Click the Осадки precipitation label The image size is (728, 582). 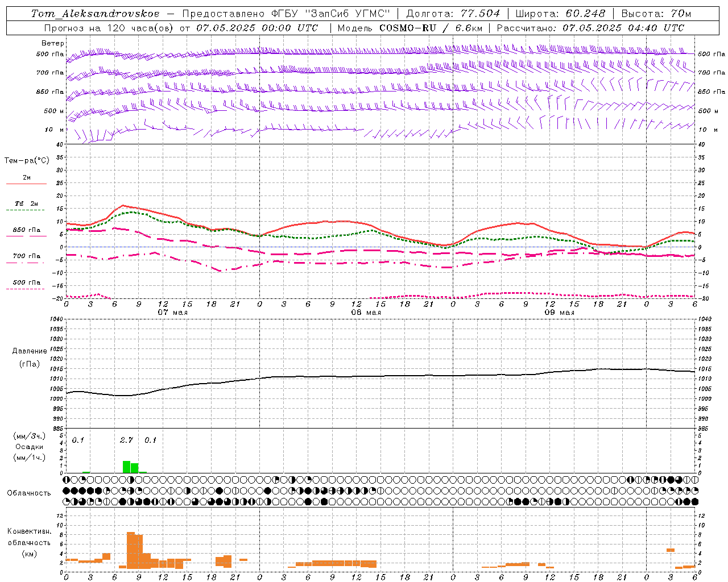[30, 447]
